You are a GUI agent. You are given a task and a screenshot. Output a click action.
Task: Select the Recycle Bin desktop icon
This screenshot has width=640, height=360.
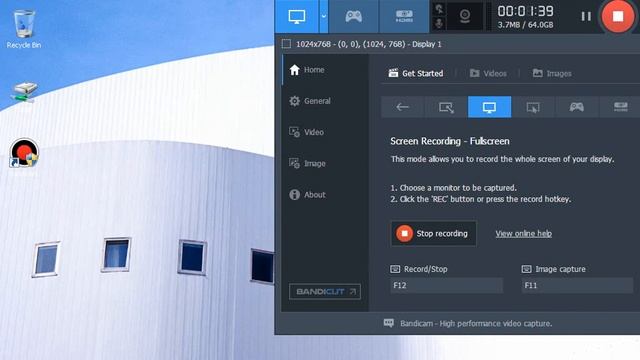point(24,29)
